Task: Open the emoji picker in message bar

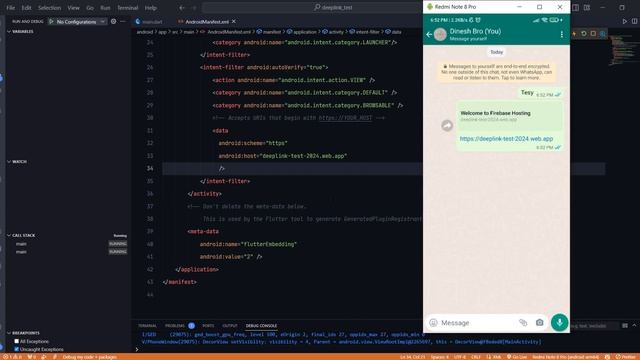Action: [433, 323]
